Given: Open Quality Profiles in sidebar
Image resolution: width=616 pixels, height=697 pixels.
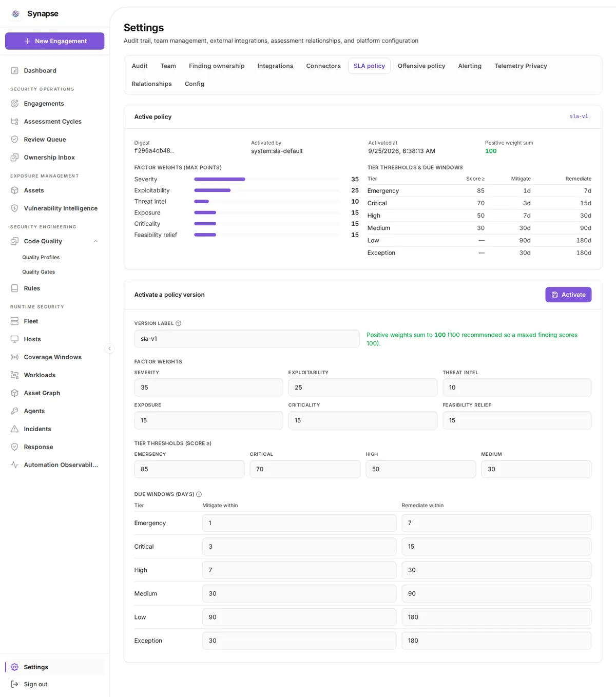Looking at the screenshot, I should 41,258.
